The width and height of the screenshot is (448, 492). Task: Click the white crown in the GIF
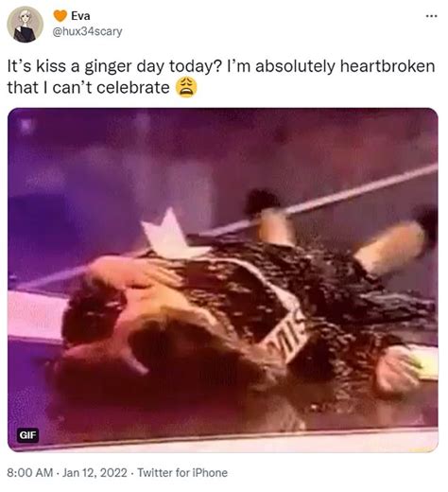click(x=170, y=233)
